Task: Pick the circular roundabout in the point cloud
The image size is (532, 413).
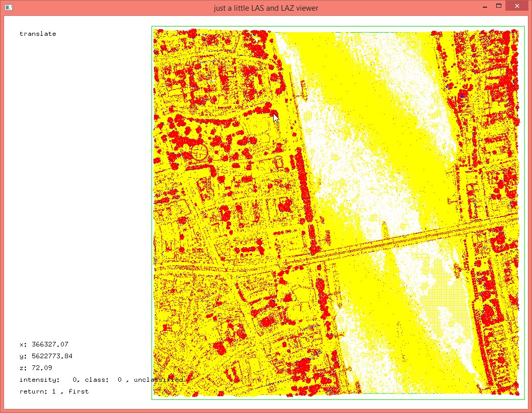Action: coord(199,151)
